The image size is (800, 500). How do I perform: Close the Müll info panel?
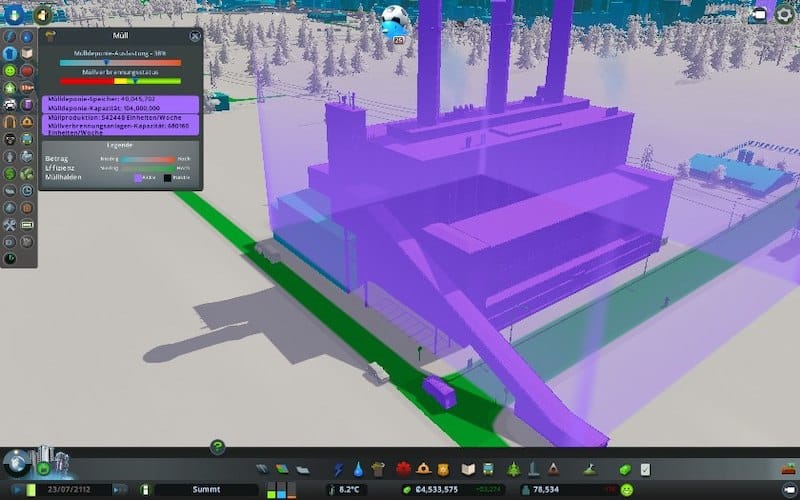click(195, 36)
